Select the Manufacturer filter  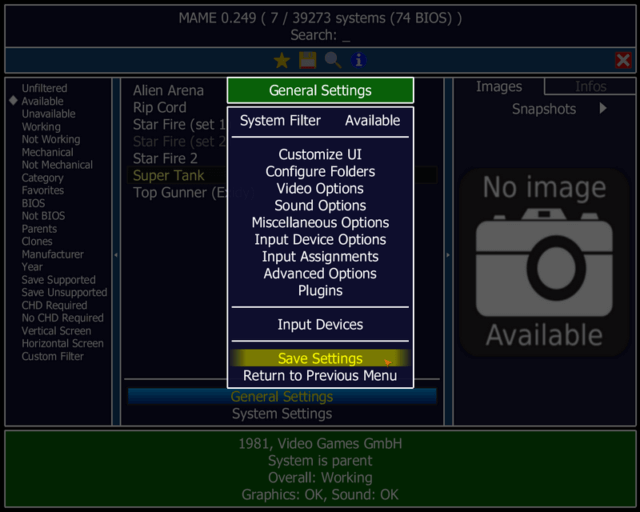(53, 254)
